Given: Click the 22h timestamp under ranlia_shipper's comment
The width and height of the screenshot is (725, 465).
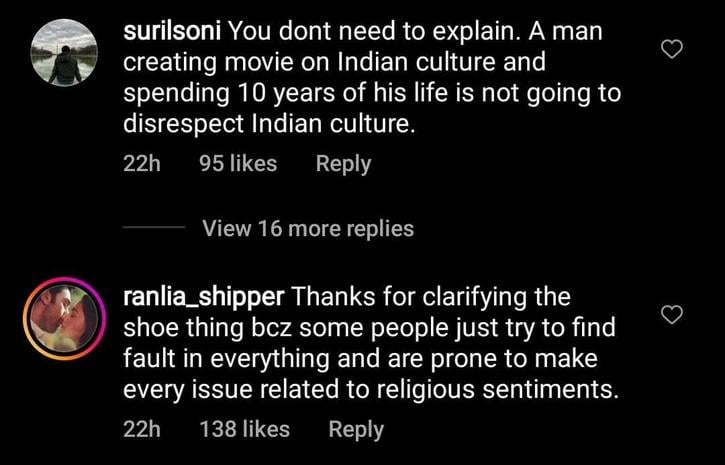Looking at the screenshot, I should (141, 429).
